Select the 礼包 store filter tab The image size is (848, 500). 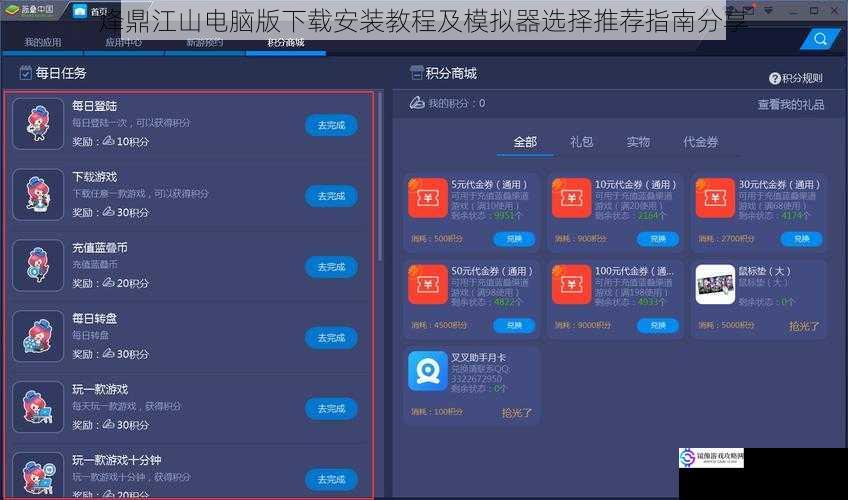pyautogui.click(x=581, y=142)
